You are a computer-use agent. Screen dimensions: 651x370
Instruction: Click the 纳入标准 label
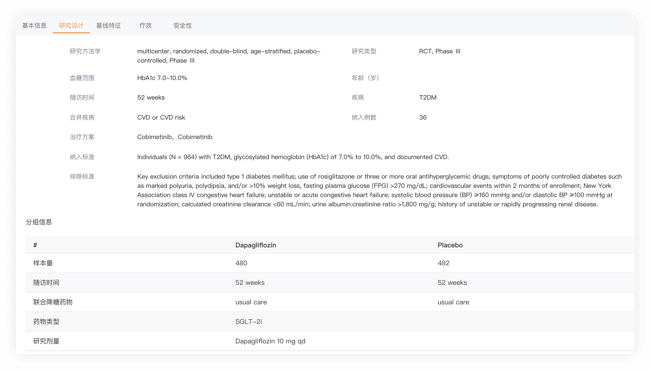click(82, 157)
